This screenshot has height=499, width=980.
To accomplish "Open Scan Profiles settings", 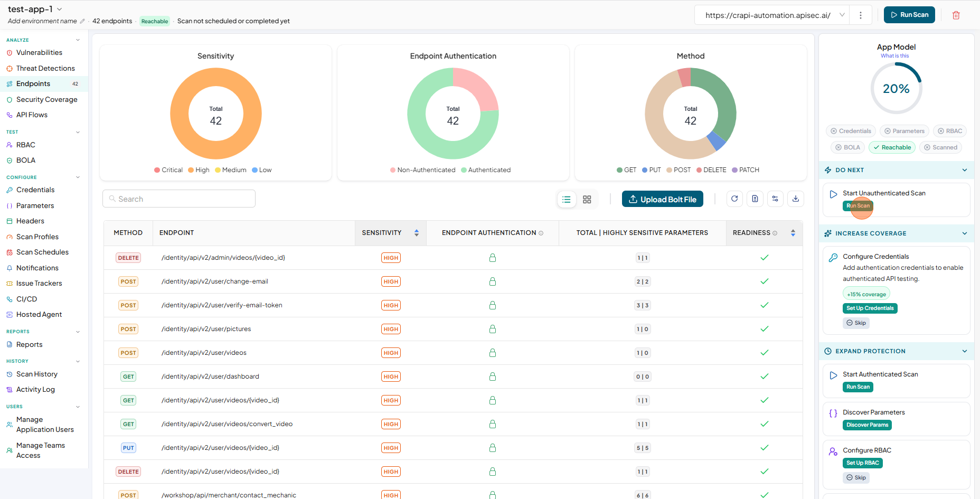I will coord(37,237).
